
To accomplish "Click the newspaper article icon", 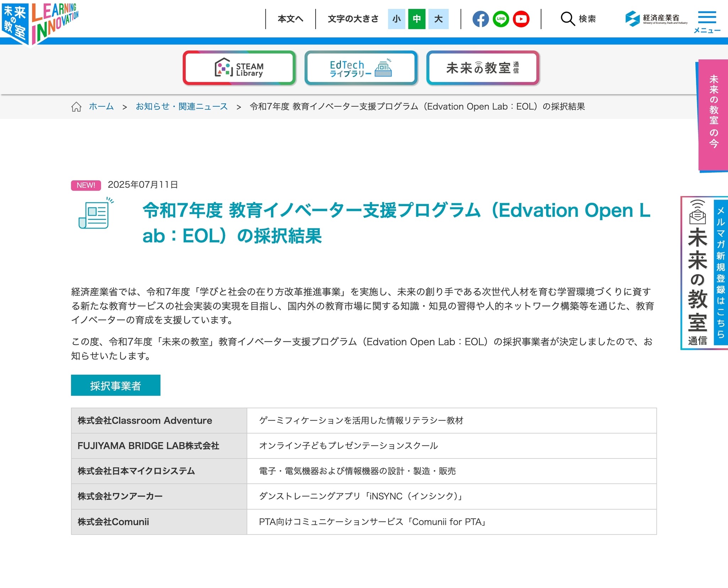I will (96, 213).
